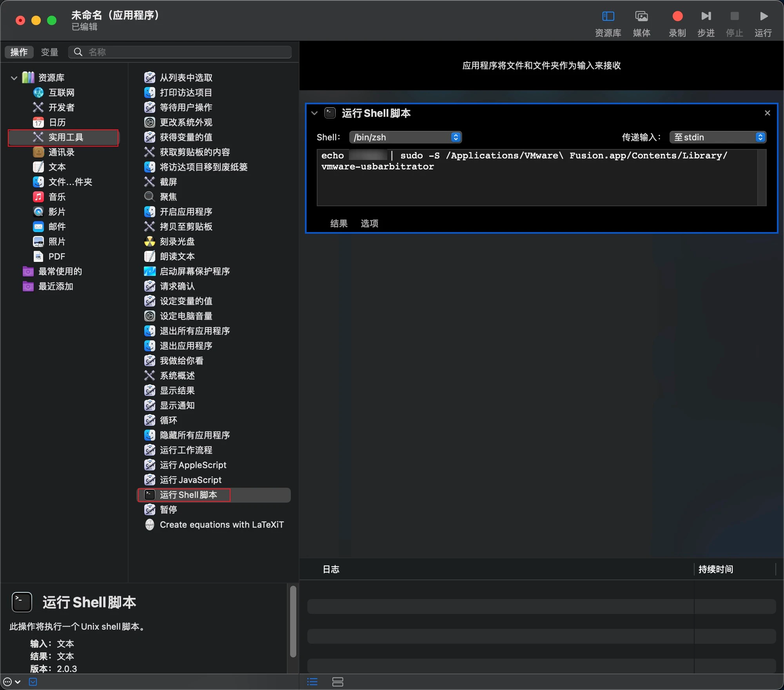784x690 pixels.
Task: Click 等待用户操作 action row
Action: 214,107
